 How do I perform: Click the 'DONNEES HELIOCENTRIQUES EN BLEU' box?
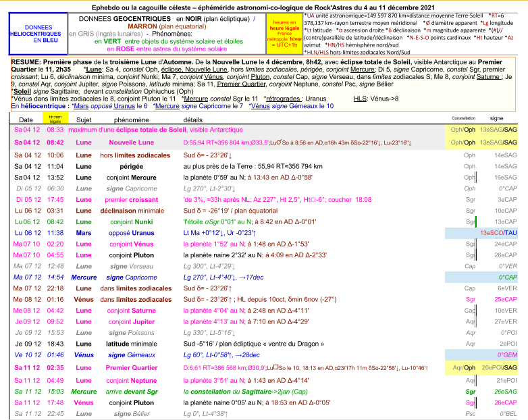tap(38, 34)
